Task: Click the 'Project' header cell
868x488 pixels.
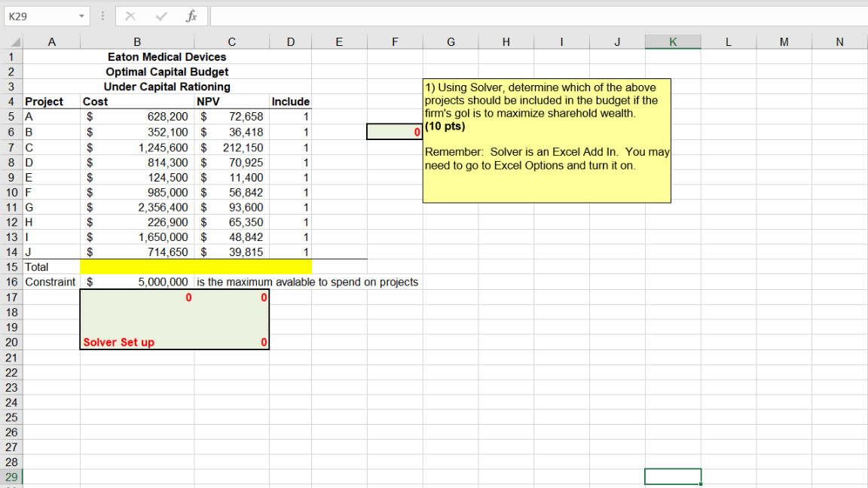Action: pyautogui.click(x=51, y=102)
